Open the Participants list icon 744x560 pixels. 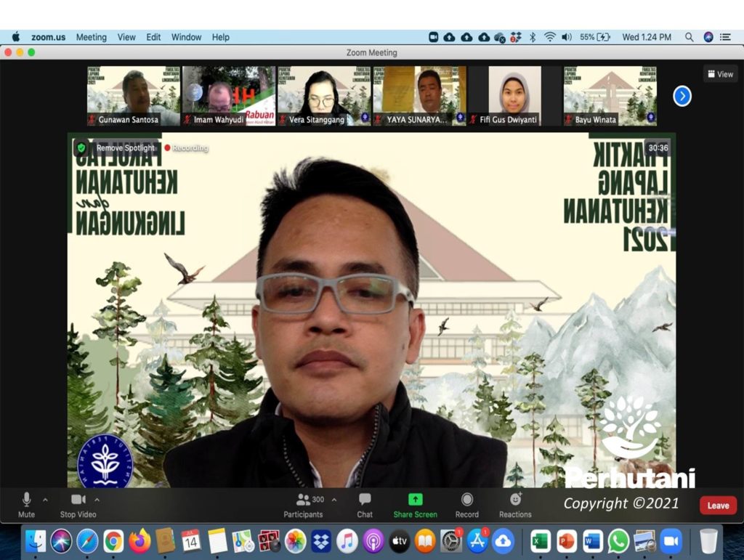click(x=304, y=500)
